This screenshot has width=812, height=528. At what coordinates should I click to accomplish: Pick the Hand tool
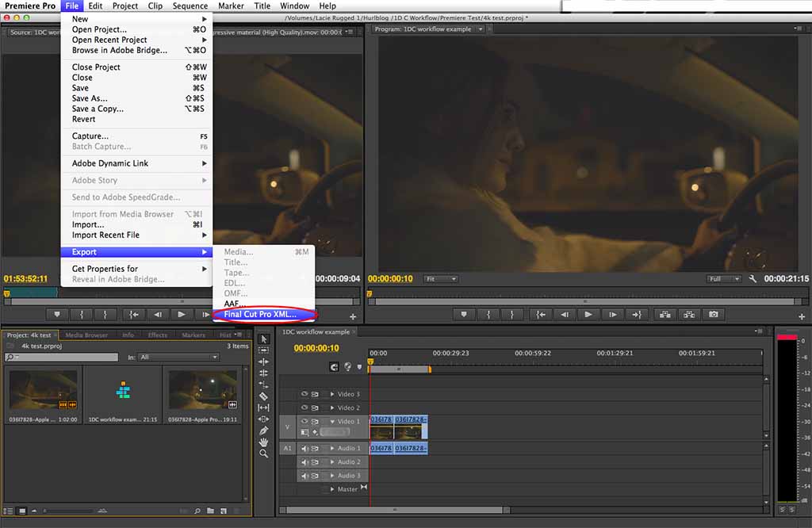point(264,442)
